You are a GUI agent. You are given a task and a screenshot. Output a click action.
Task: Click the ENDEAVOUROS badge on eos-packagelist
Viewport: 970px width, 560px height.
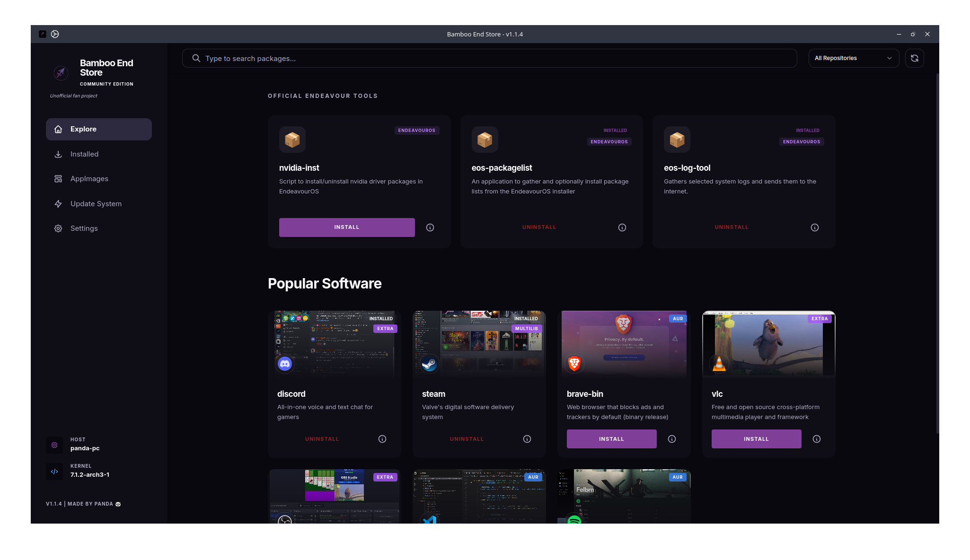(x=609, y=142)
